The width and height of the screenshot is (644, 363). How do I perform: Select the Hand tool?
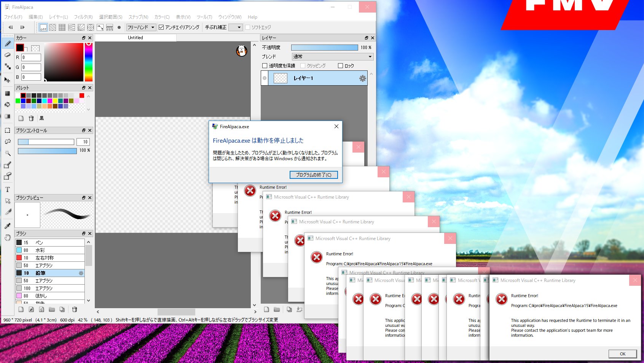coord(7,237)
